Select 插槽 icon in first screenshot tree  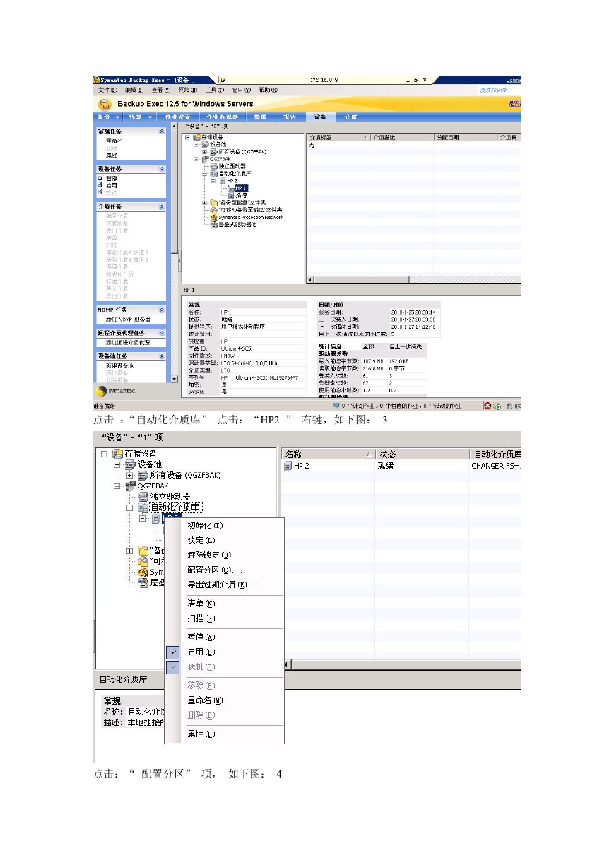coord(231,195)
